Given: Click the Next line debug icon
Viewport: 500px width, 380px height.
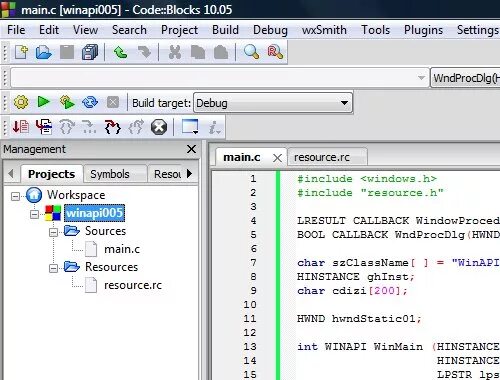Looking at the screenshot, I should click(67, 127).
